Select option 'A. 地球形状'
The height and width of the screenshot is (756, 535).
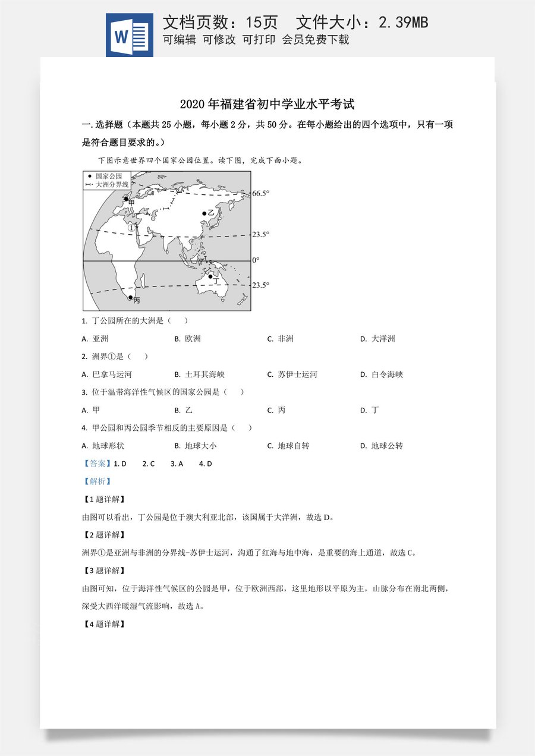(103, 446)
